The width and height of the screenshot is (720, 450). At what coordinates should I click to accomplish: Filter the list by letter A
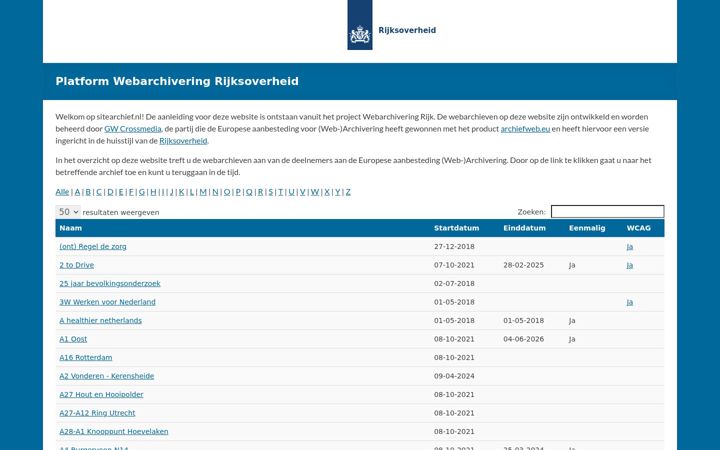click(x=77, y=192)
